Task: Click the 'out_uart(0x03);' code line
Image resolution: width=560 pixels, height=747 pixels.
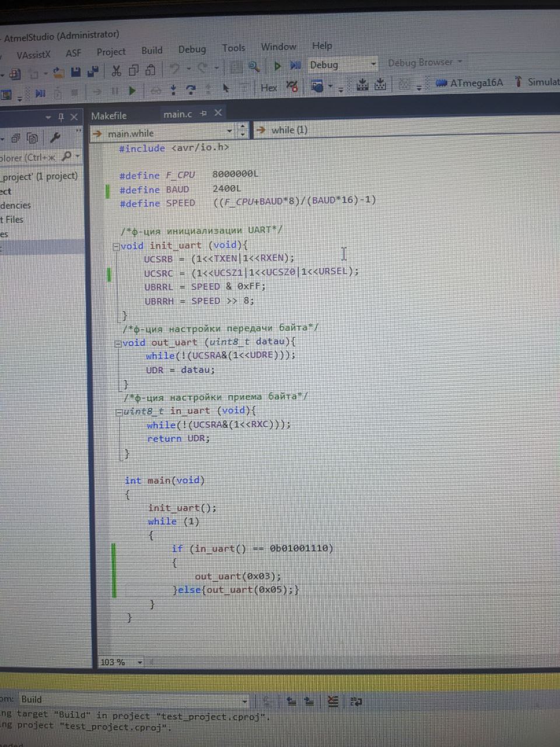Action: [238, 576]
